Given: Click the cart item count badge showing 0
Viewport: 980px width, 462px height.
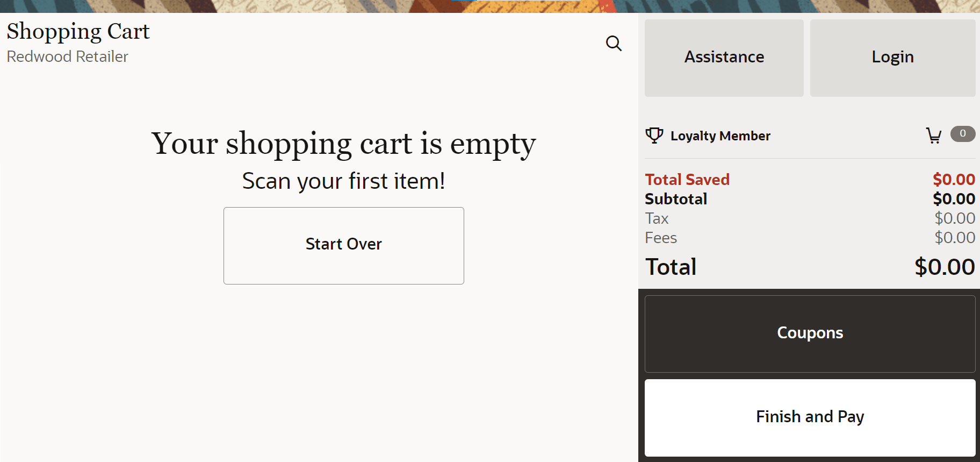Looking at the screenshot, I should (962, 134).
